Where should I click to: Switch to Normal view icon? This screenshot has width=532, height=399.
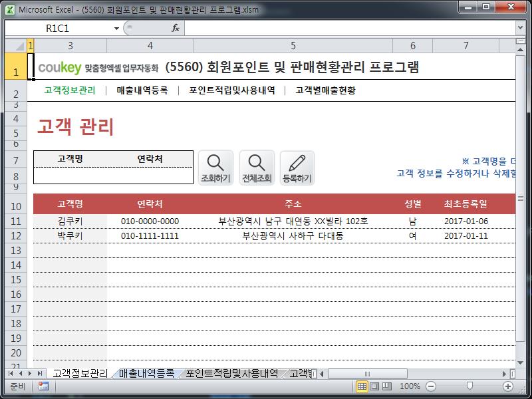pyautogui.click(x=362, y=386)
